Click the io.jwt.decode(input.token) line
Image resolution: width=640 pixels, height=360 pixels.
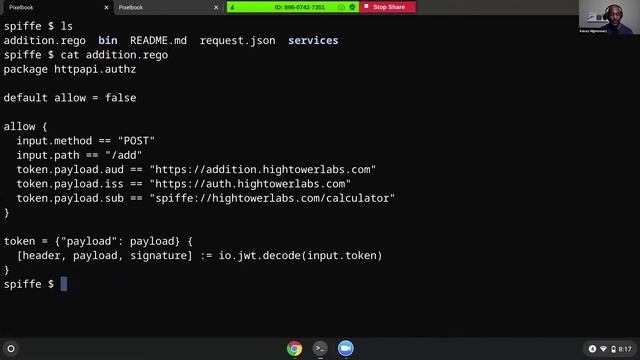(x=199, y=256)
